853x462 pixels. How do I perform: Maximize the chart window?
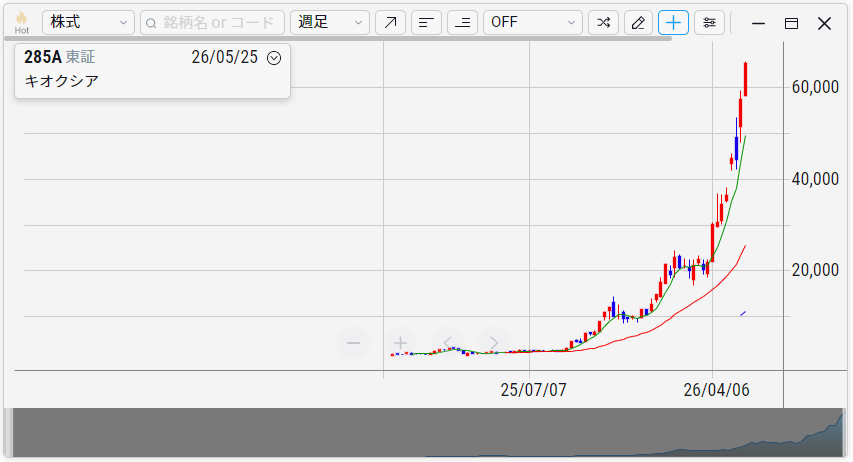(792, 23)
